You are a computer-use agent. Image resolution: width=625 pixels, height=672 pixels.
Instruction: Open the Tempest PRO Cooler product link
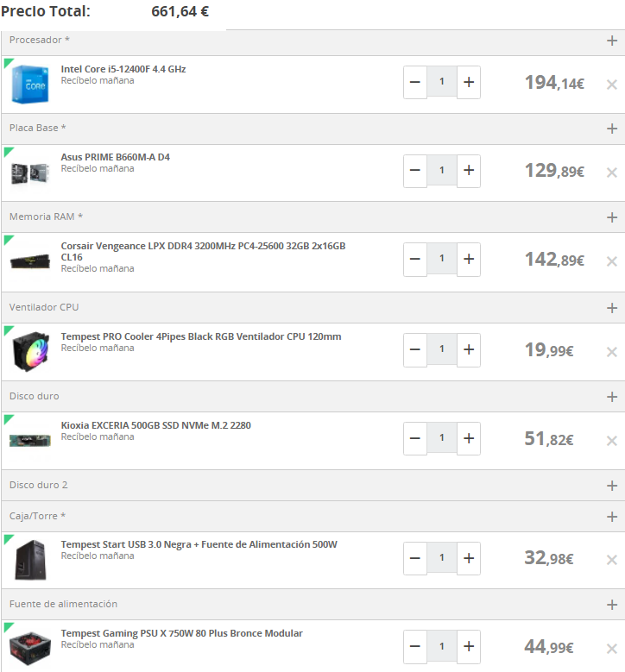200,336
